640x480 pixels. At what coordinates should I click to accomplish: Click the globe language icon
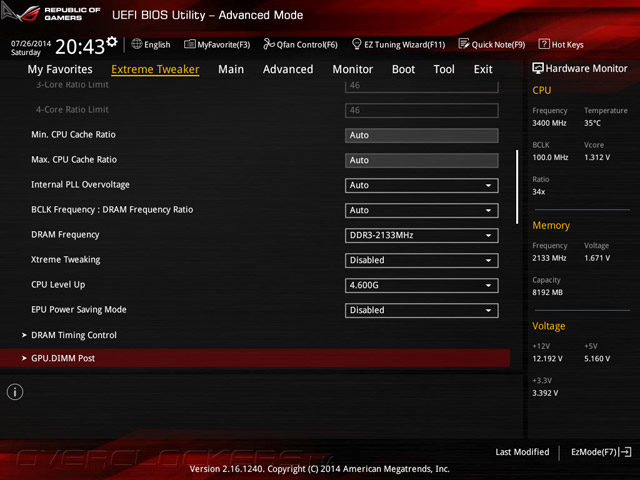[x=137, y=44]
